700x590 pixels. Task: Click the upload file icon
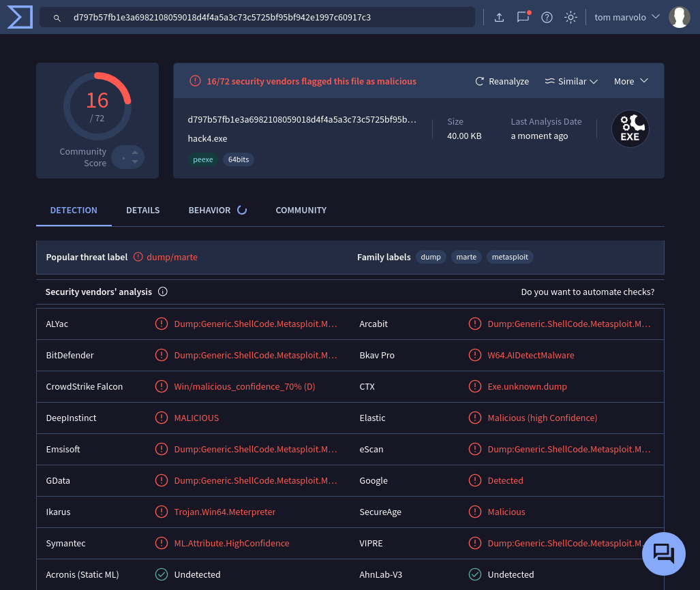[499, 18]
